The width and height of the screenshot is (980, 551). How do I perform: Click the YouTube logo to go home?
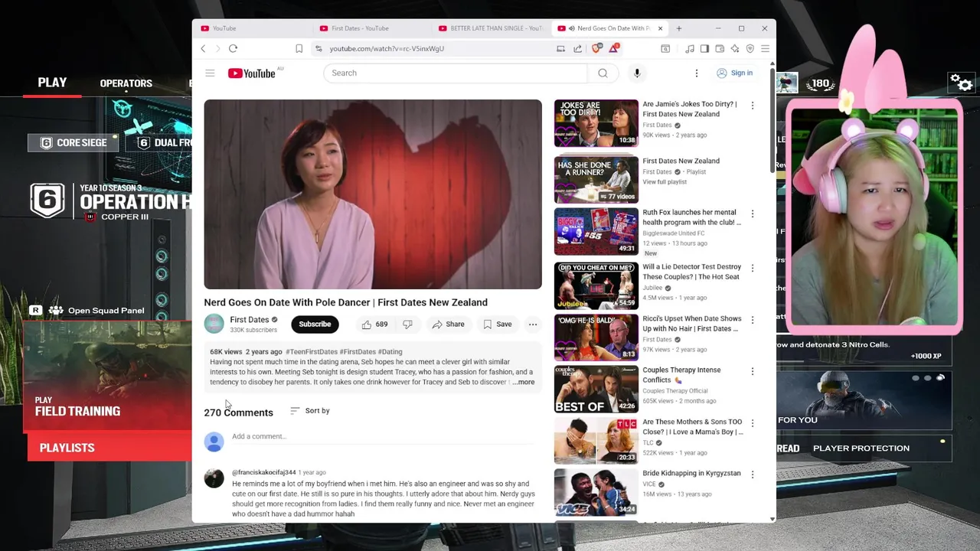252,73
